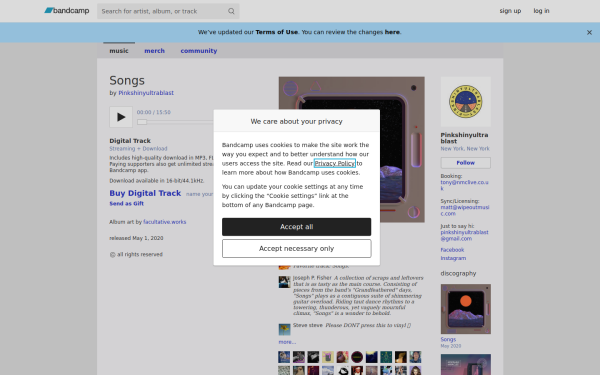Image resolution: width=600 pixels, height=375 pixels.
Task: Open the Privacy Policy link
Action: 335,163
